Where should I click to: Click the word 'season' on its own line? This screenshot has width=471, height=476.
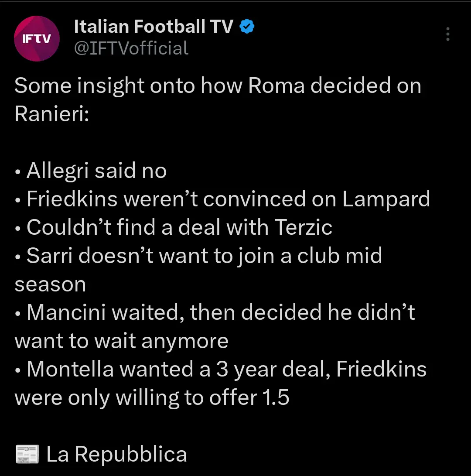[50, 284]
